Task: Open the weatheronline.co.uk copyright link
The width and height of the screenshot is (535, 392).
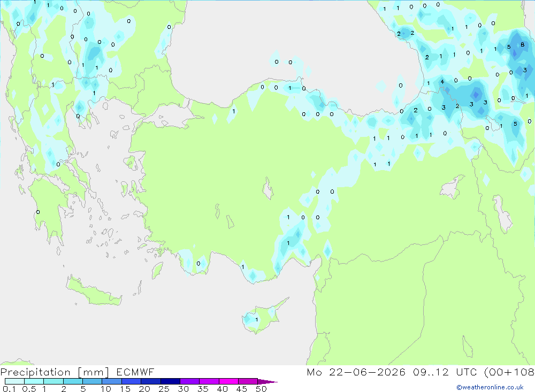Action: 490,387
